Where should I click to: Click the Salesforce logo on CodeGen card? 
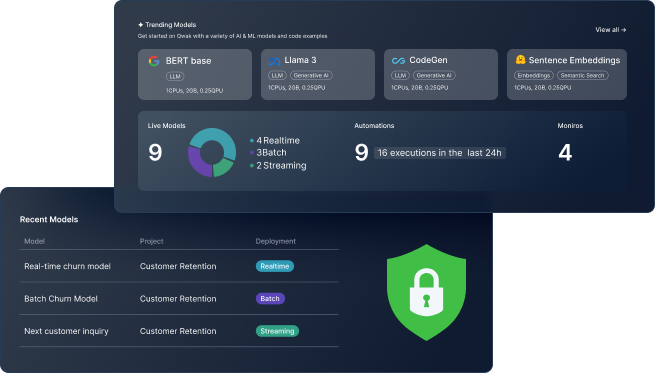[x=398, y=61]
